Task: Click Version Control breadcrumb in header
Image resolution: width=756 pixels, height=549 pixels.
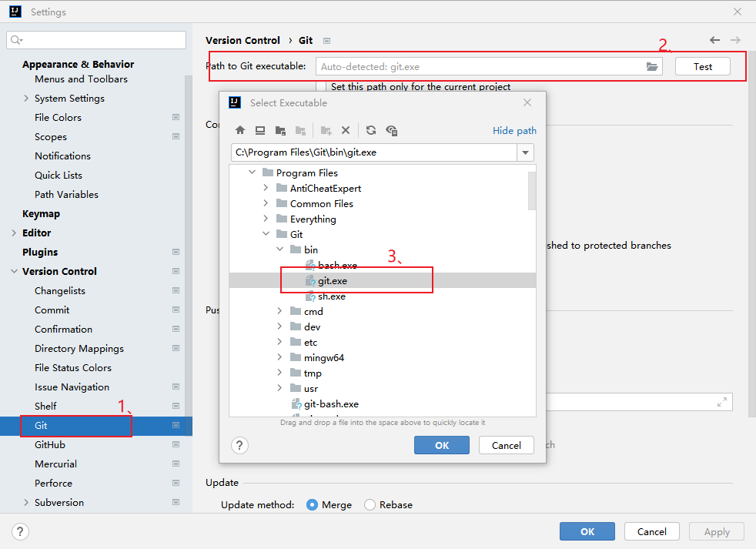Action: (243, 41)
